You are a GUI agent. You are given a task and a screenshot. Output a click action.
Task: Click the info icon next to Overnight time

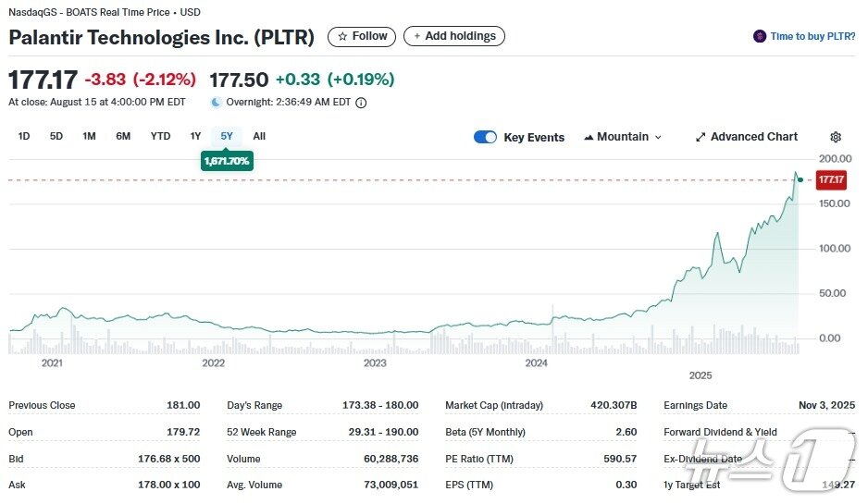point(362,103)
